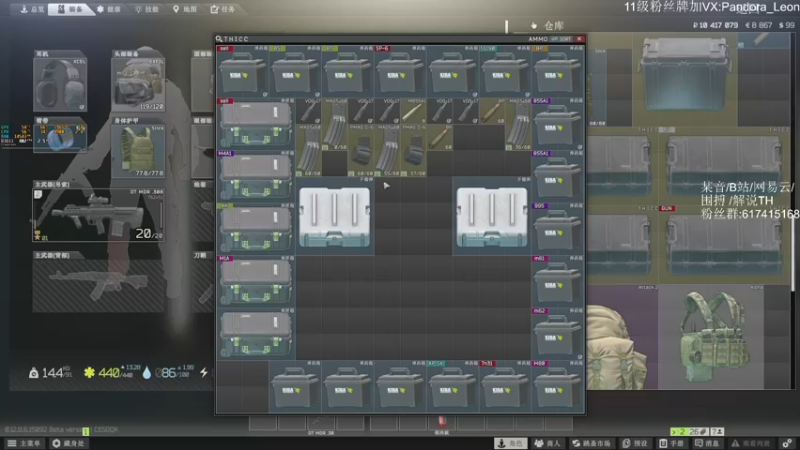The height and width of the screenshot is (450, 800).
Task: Select the large ammo case in stash
Action: coord(684,73)
